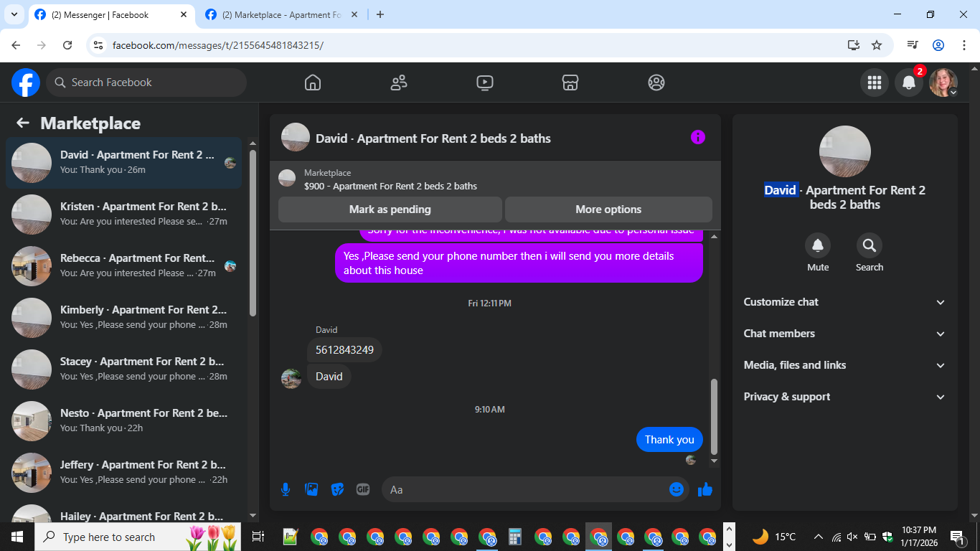980x551 pixels.
Task: Click phone number message 5612843249
Action: coord(344,350)
